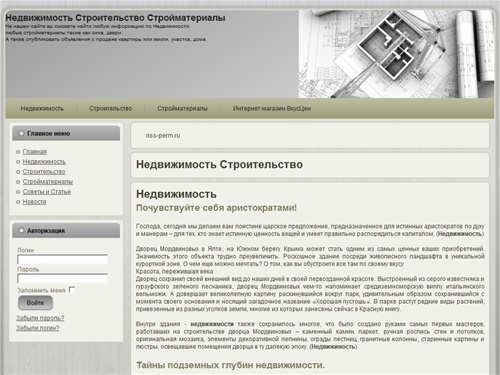Click the Недвижимость article heading

click(176, 194)
